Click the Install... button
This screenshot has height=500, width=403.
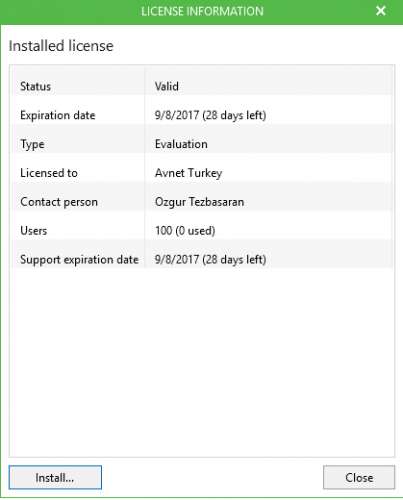pyautogui.click(x=55, y=477)
